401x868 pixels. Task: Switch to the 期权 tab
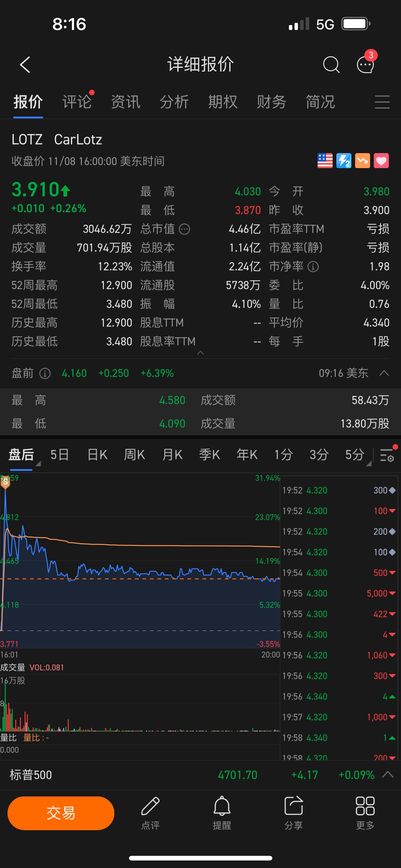coord(223,102)
